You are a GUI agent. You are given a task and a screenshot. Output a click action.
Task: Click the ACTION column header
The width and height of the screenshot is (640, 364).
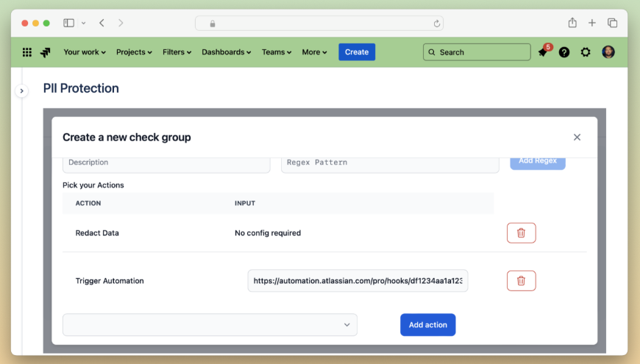(x=88, y=203)
